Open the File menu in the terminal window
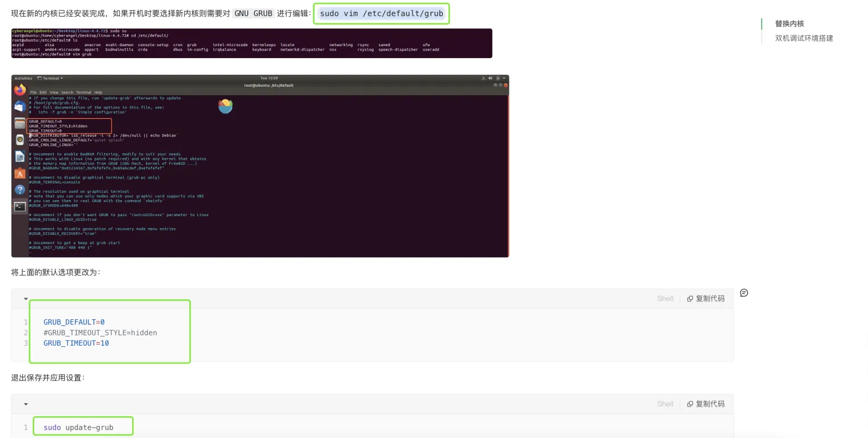Image resolution: width=868 pixels, height=438 pixels. [x=33, y=92]
